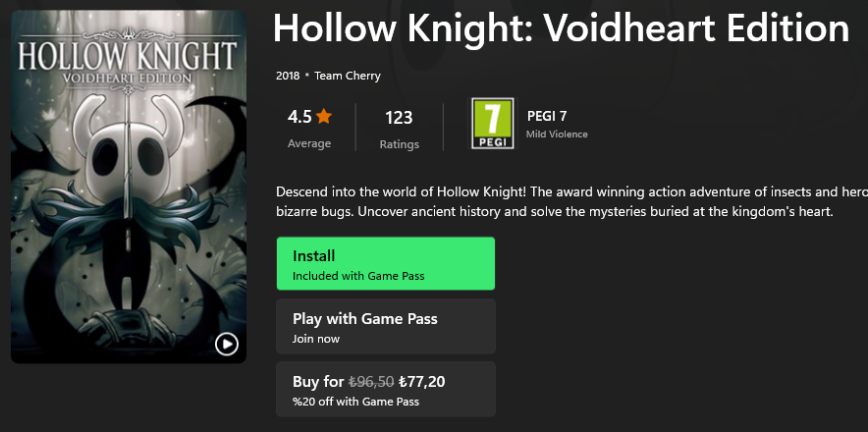Click the green PEGI 7 badge
Image resolution: width=868 pixels, height=432 pixels.
pyautogui.click(x=492, y=124)
